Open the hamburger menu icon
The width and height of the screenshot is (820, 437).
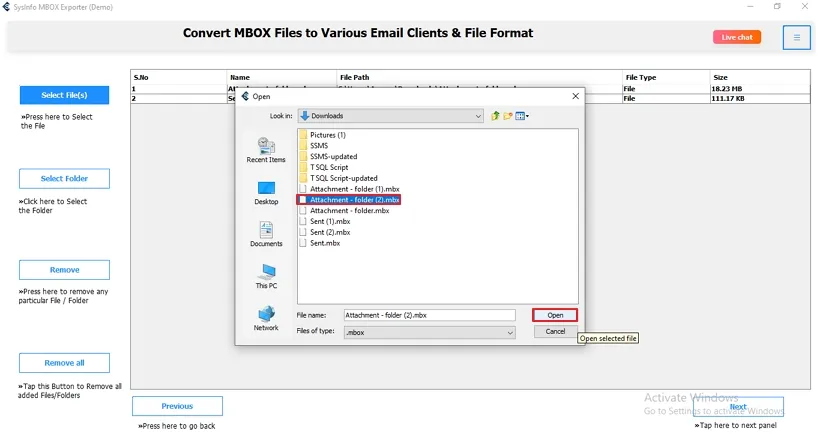796,38
